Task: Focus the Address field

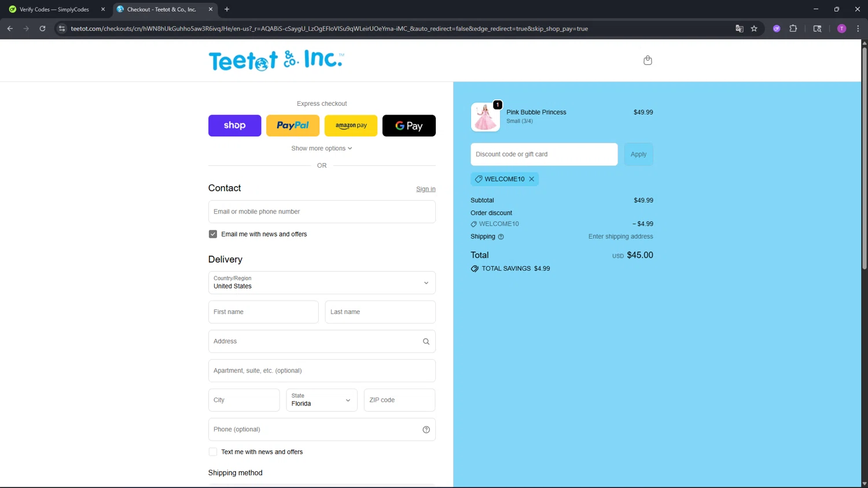Action: pos(322,342)
